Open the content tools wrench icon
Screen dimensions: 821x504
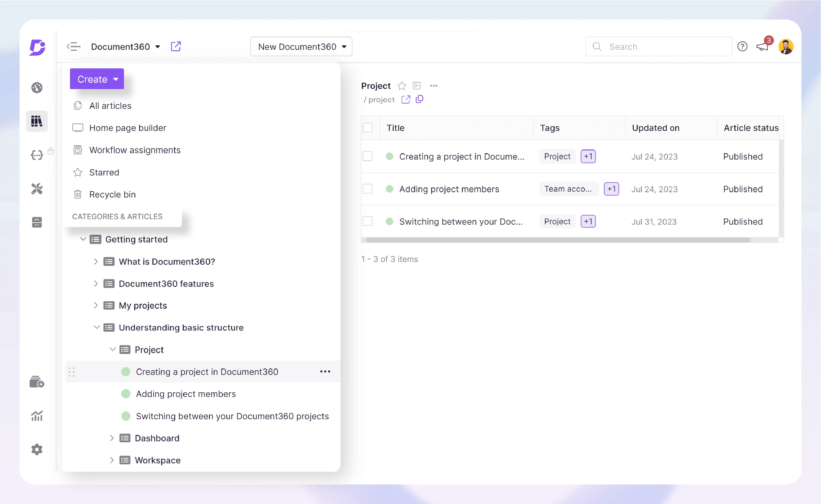pos(37,189)
